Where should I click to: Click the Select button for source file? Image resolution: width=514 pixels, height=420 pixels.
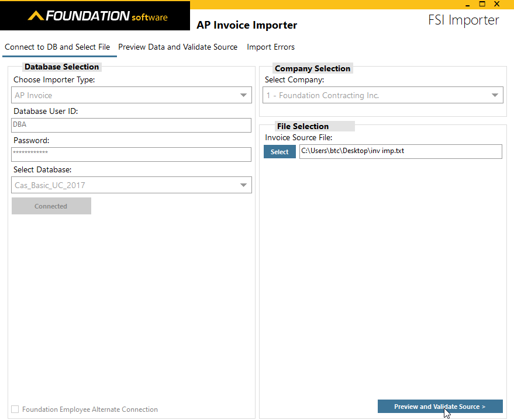click(x=280, y=152)
